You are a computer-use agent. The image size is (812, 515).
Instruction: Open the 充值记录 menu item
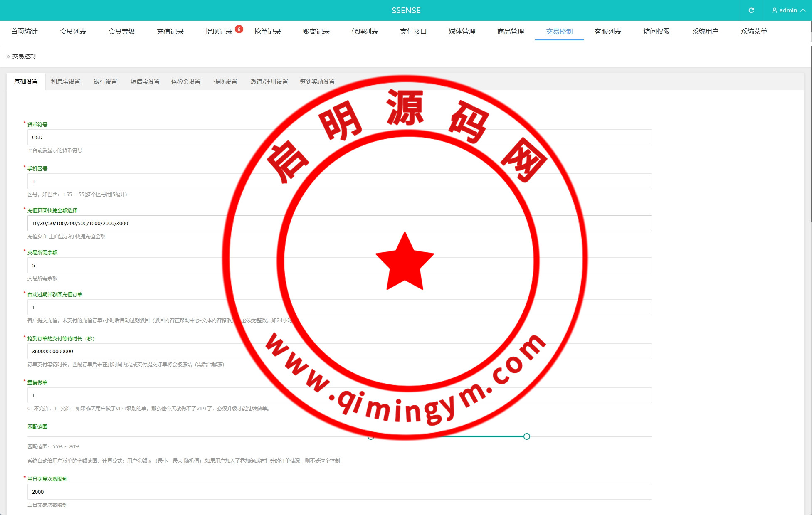pos(170,32)
